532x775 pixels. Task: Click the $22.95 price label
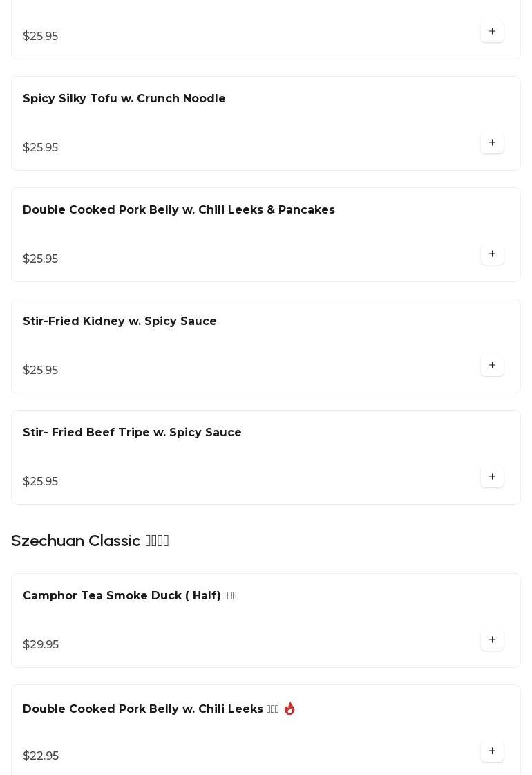coord(41,756)
